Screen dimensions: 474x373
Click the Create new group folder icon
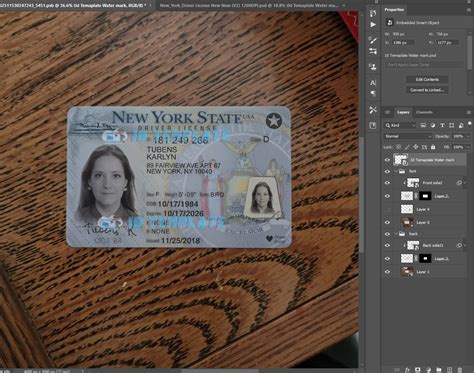[439, 370]
